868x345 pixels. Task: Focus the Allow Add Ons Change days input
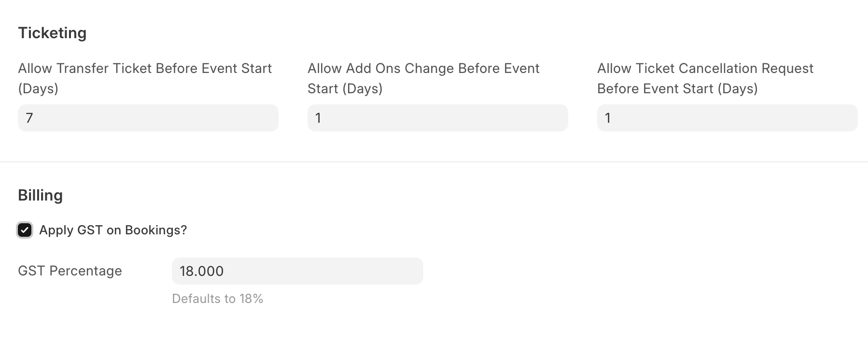(437, 118)
